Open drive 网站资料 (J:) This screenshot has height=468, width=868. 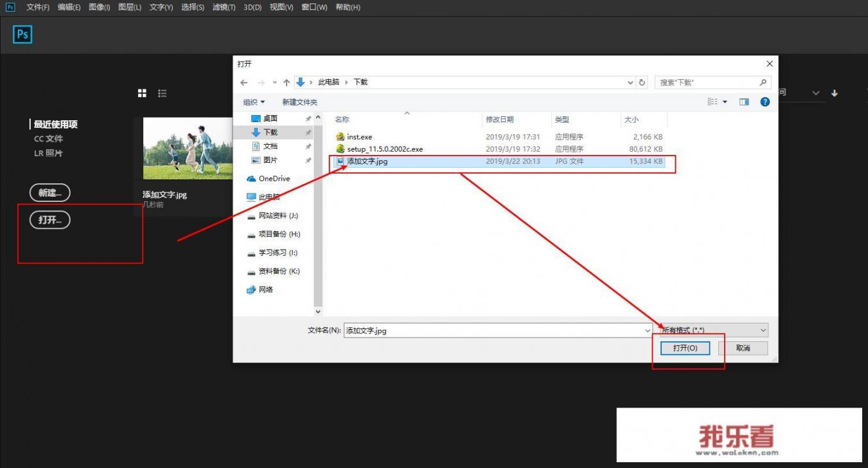click(x=273, y=216)
